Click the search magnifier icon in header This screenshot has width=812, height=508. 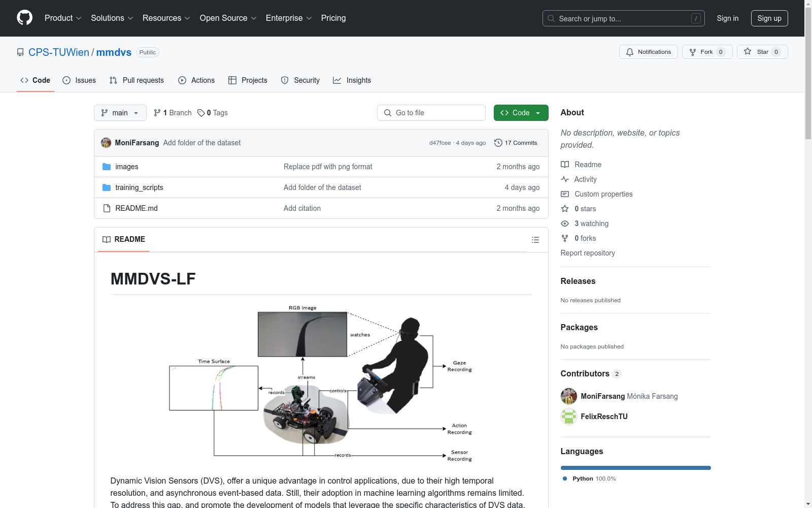(x=551, y=18)
